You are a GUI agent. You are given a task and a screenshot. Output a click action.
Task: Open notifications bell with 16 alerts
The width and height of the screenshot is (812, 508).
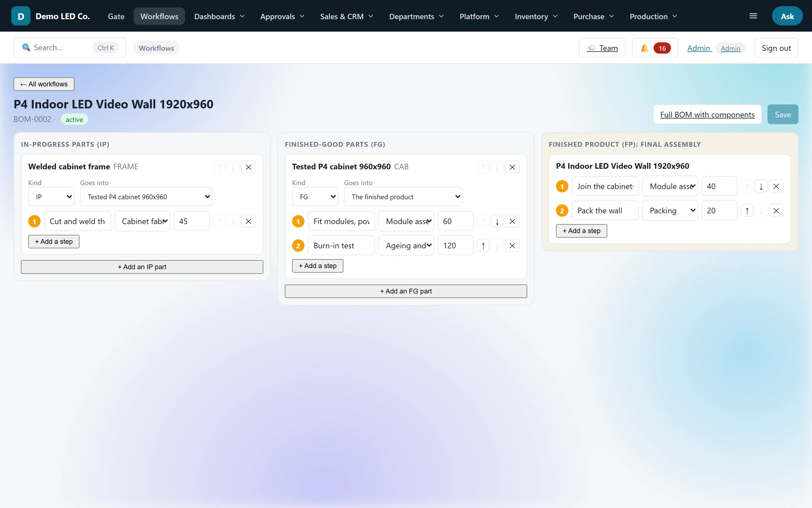pyautogui.click(x=655, y=48)
